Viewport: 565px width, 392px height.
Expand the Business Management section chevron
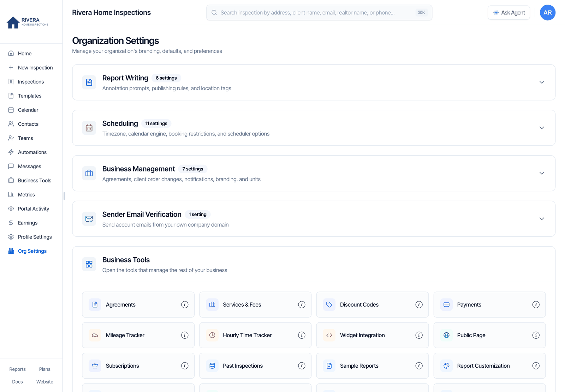click(542, 173)
